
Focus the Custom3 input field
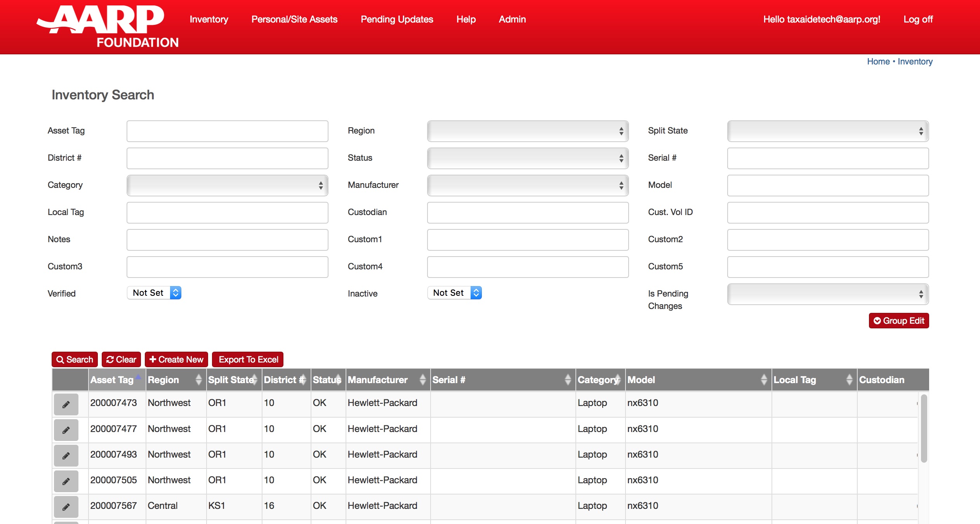coord(228,267)
